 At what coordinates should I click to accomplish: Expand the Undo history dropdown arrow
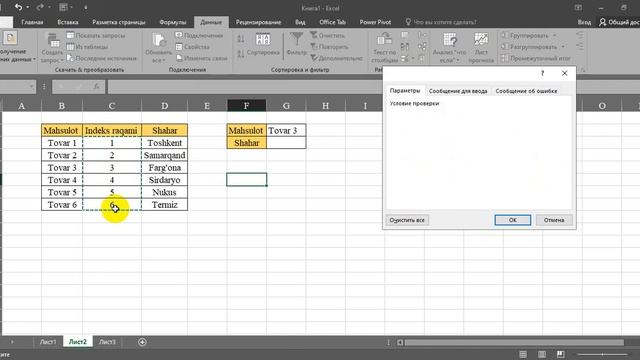(27, 7)
